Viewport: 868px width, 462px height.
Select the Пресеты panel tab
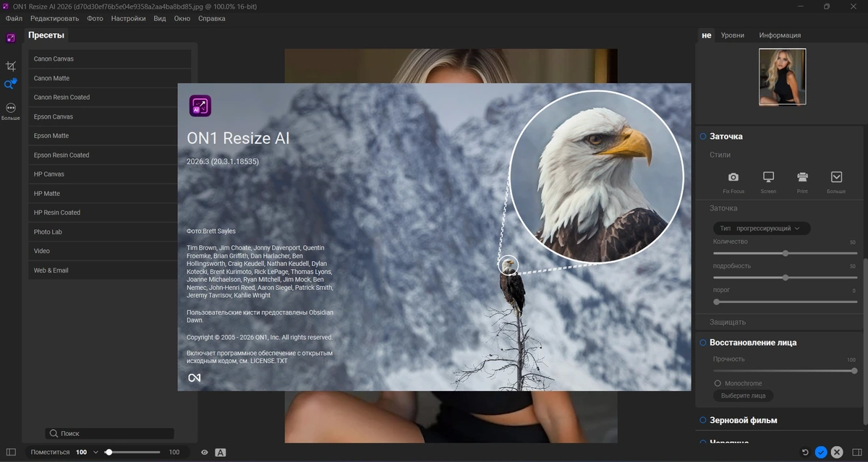point(46,35)
